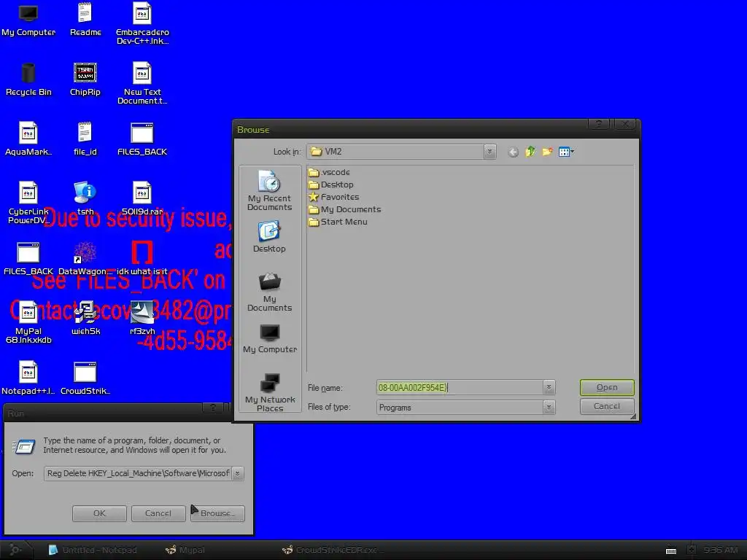The image size is (747, 560).
Task: Expand the Files of type Programs dropdown
Action: 549,407
